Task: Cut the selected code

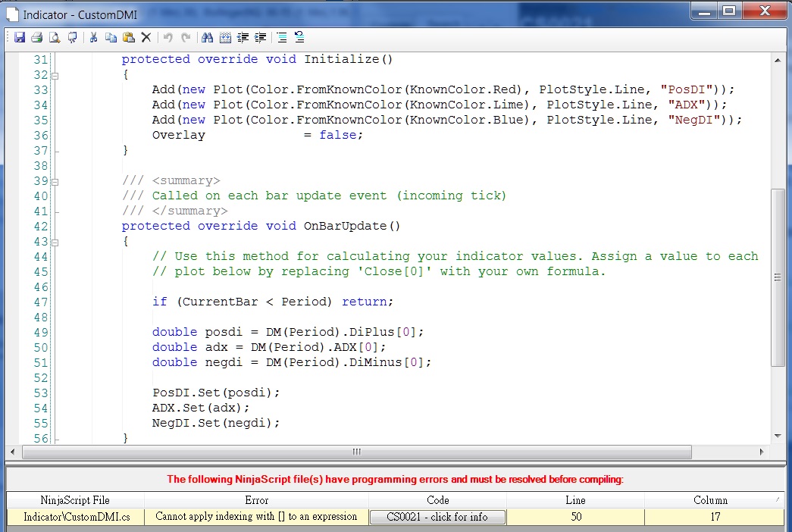Action: click(93, 37)
